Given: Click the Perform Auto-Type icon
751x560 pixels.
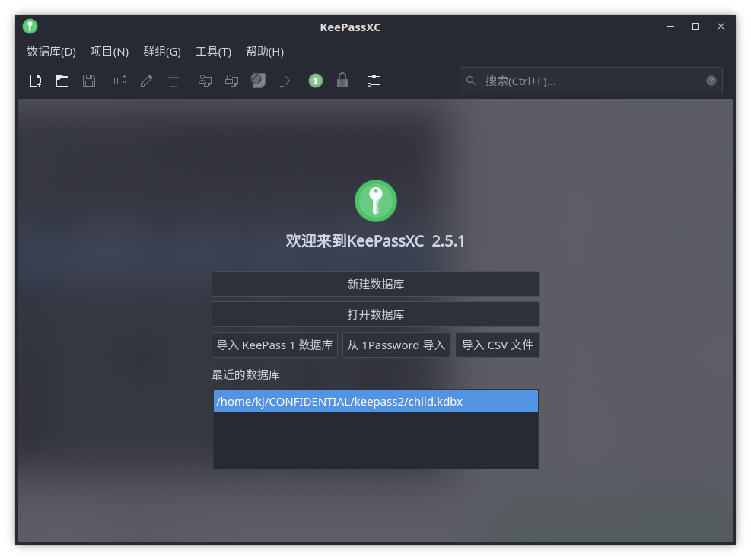Looking at the screenshot, I should click(x=285, y=81).
